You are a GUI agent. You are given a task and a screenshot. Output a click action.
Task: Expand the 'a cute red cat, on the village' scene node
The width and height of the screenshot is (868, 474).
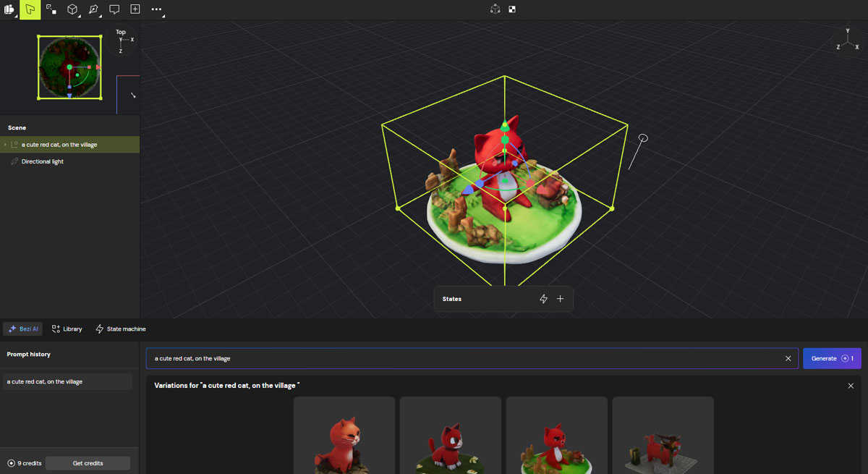(7, 144)
